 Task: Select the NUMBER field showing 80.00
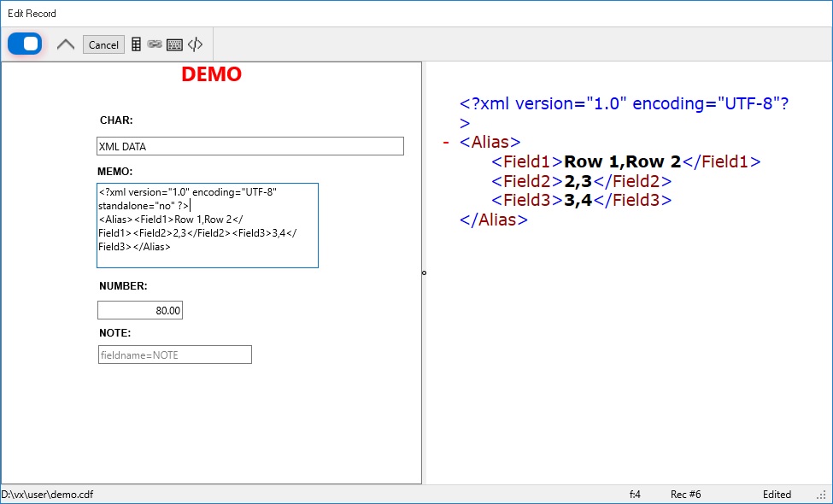139,309
